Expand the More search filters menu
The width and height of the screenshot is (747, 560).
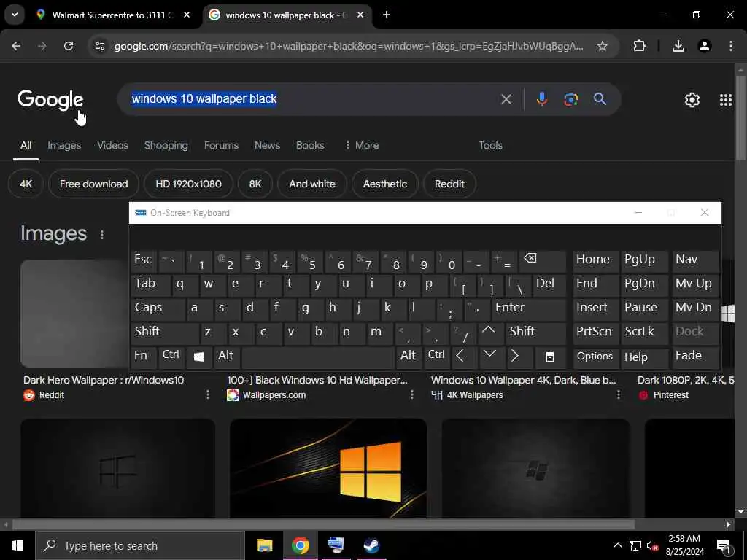(x=362, y=145)
